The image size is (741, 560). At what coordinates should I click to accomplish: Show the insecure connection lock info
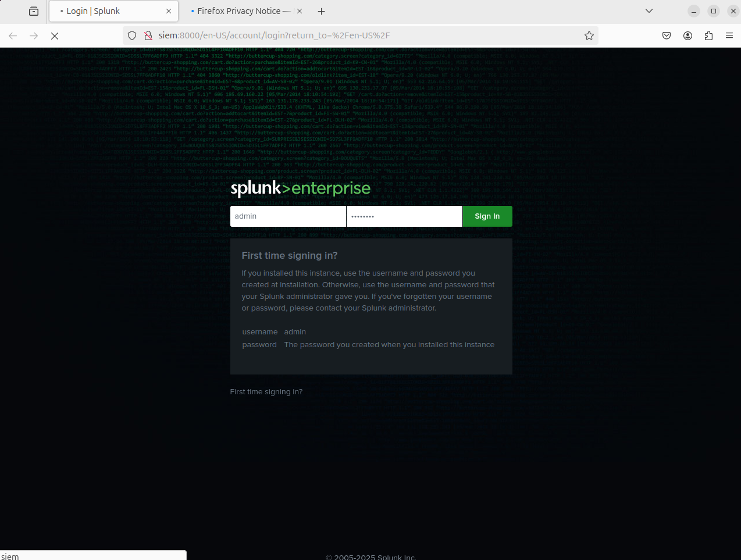[148, 35]
